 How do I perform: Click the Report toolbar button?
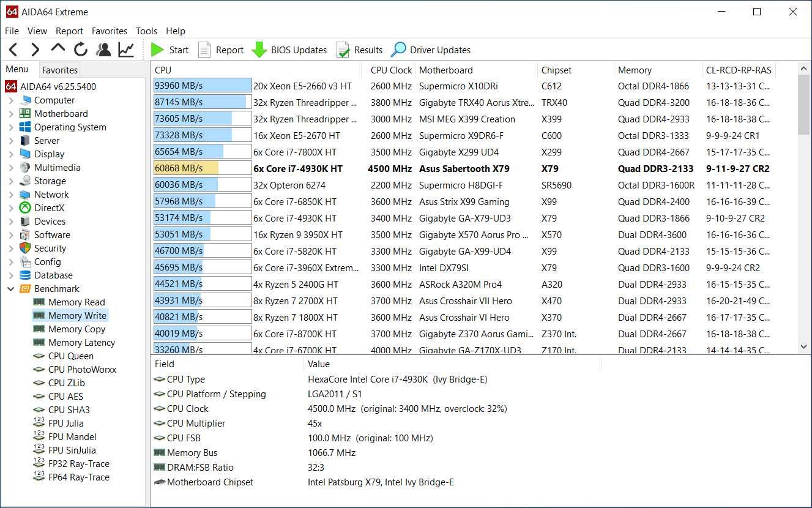[221, 50]
